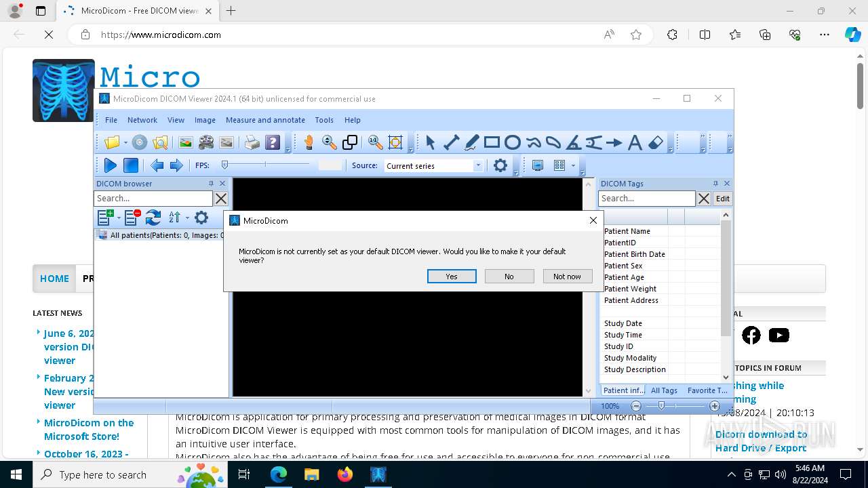Open the playback settings gear icon
The height and width of the screenshot is (488, 868).
500,165
